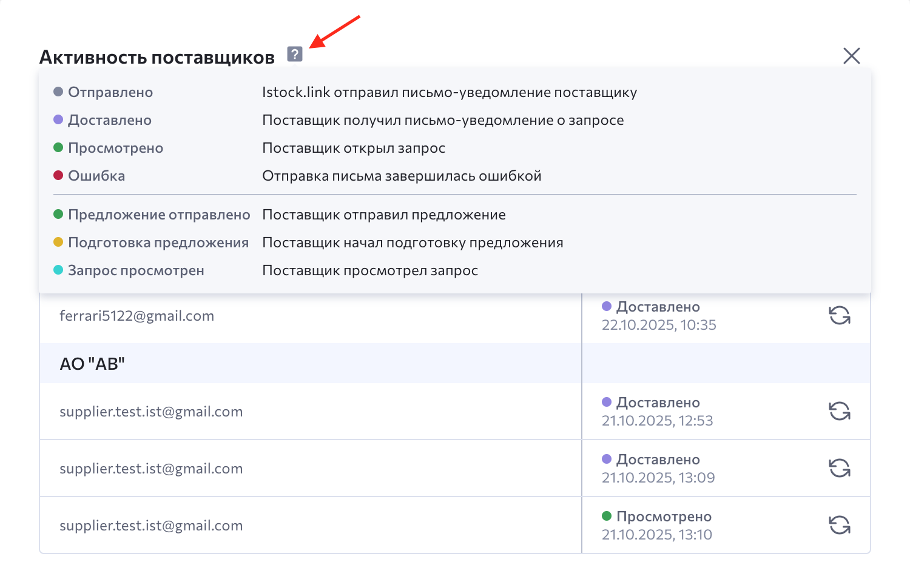Click refresh icon in the Просмотрено 13:10 row
This screenshot has width=910, height=588.
(x=840, y=525)
